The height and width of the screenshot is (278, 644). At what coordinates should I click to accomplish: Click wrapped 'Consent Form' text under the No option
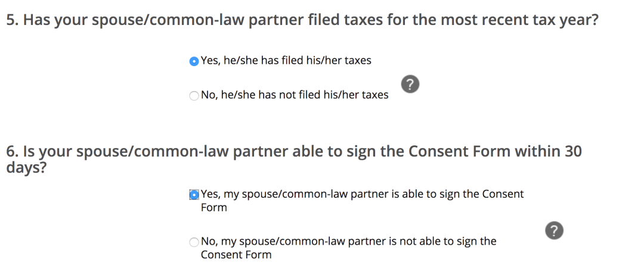point(236,255)
